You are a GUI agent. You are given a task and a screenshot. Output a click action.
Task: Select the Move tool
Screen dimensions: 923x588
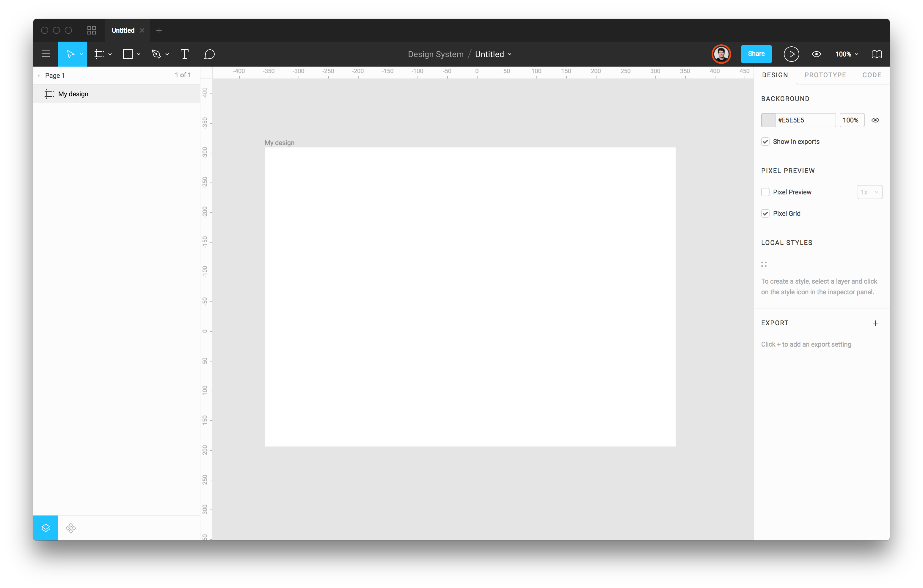(71, 54)
